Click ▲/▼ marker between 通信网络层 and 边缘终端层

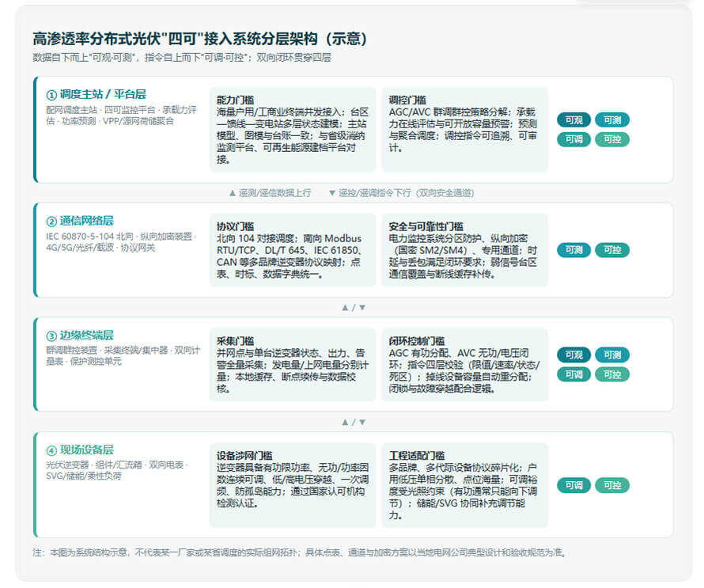tap(354, 308)
